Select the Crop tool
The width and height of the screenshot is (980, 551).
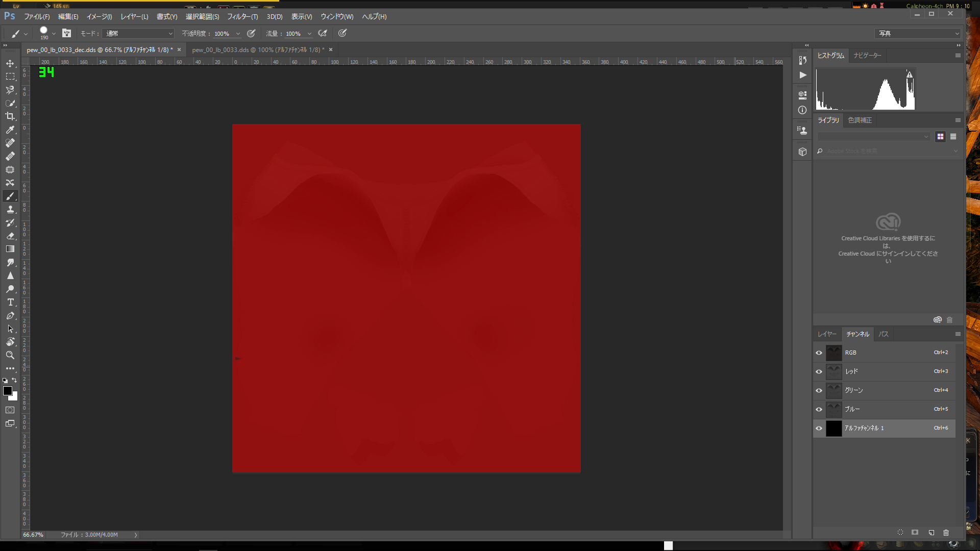tap(10, 116)
